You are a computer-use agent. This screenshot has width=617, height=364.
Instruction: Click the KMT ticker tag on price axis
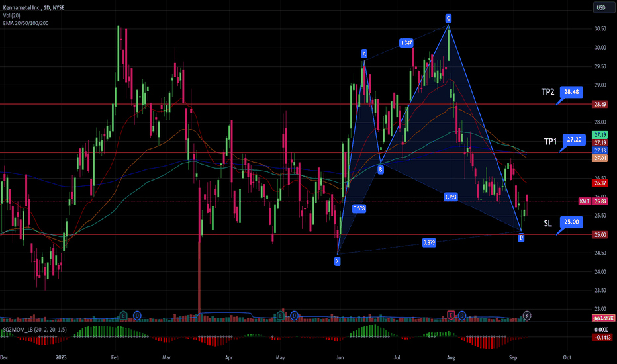click(x=585, y=201)
